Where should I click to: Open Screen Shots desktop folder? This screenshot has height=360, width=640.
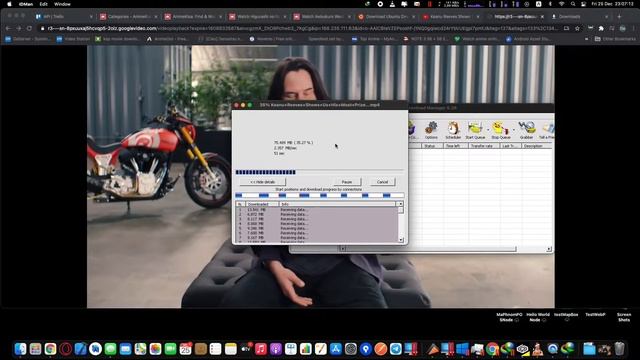point(624,317)
